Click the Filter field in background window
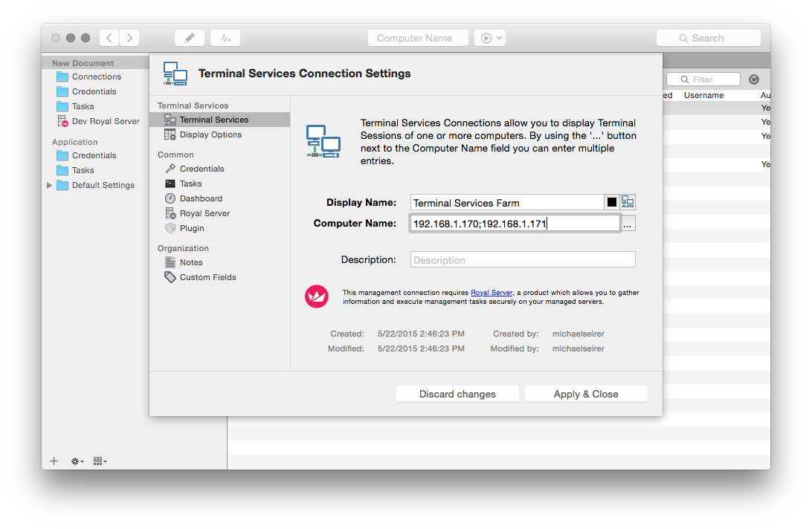This screenshot has height=529, width=812. tap(703, 79)
